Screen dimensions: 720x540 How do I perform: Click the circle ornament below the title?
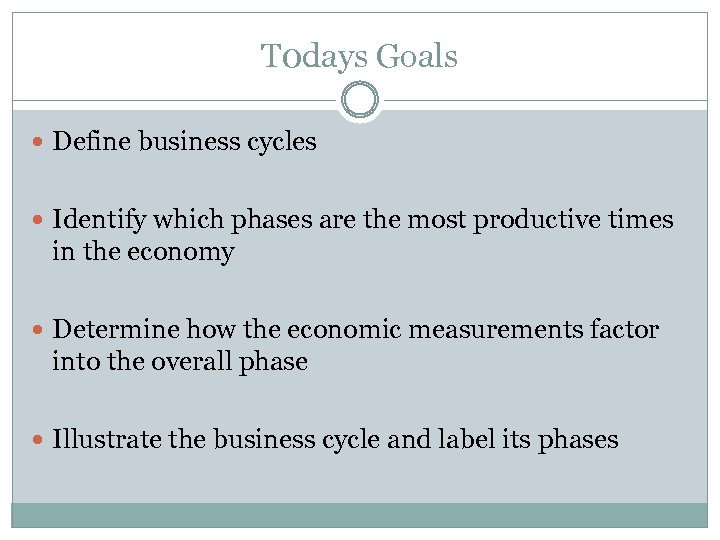click(x=360, y=101)
